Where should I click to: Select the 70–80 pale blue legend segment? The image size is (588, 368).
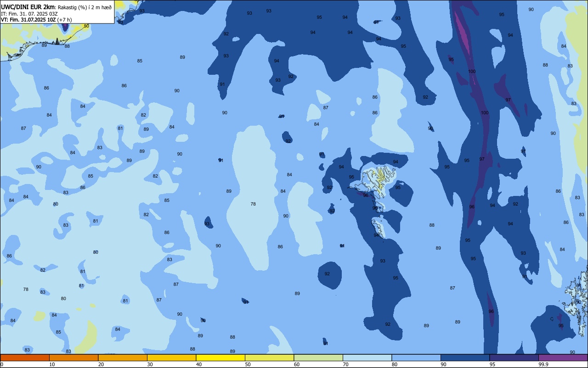click(x=367, y=357)
